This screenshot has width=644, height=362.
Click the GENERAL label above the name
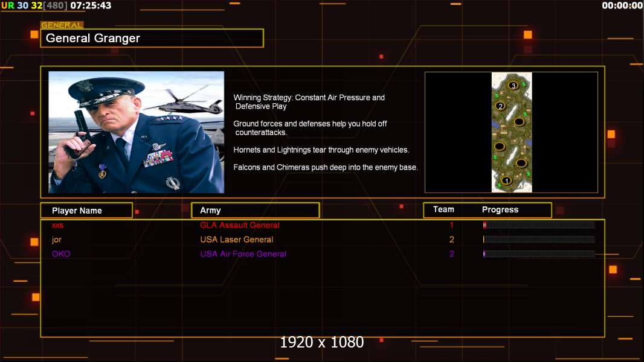pos(62,25)
